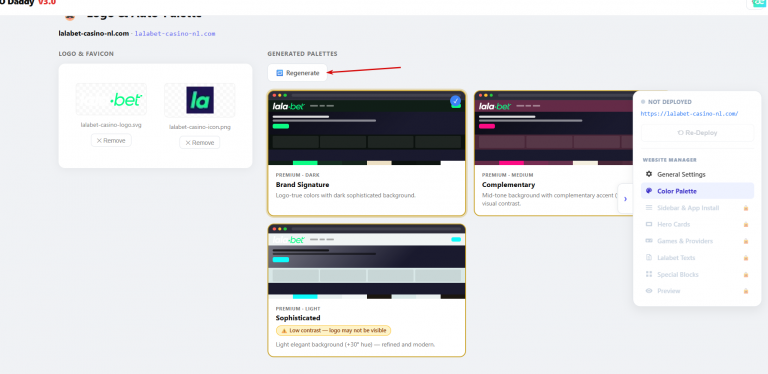Click the Lalabet Texts document icon
The width and height of the screenshot is (768, 374).
coord(649,257)
